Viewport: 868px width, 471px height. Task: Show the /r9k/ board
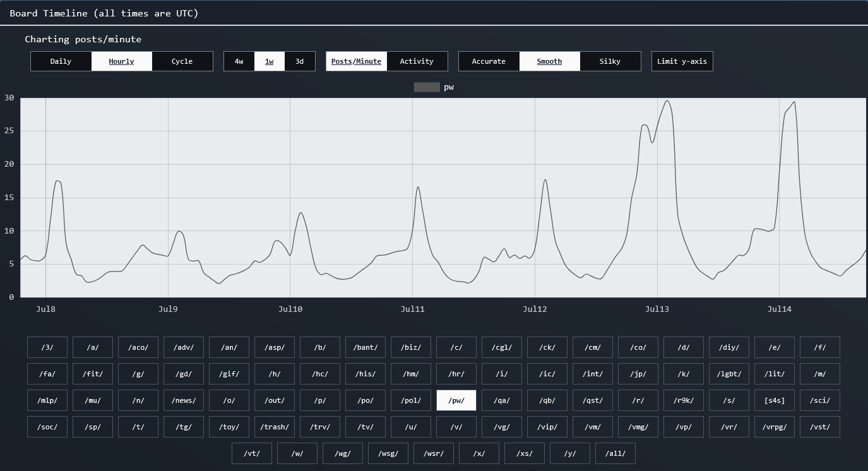(684, 400)
